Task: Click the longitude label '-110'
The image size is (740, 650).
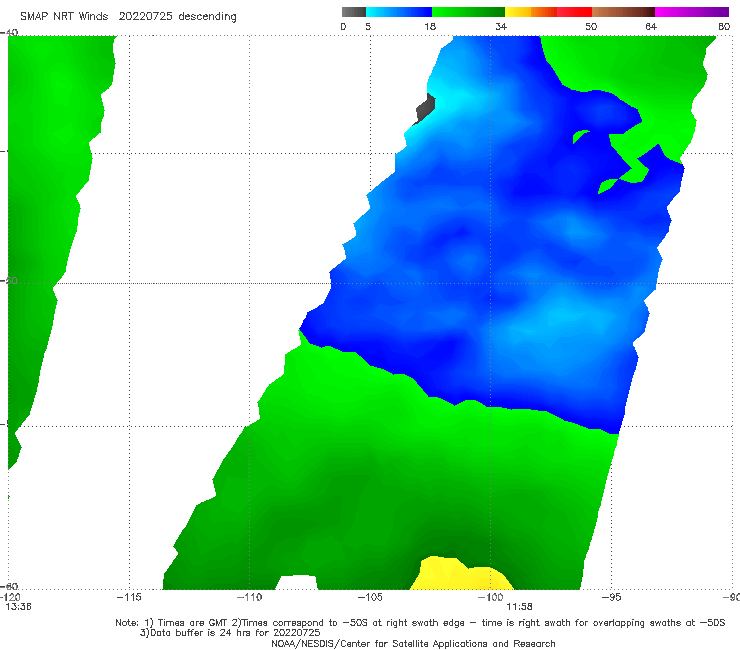Action: coord(249,597)
